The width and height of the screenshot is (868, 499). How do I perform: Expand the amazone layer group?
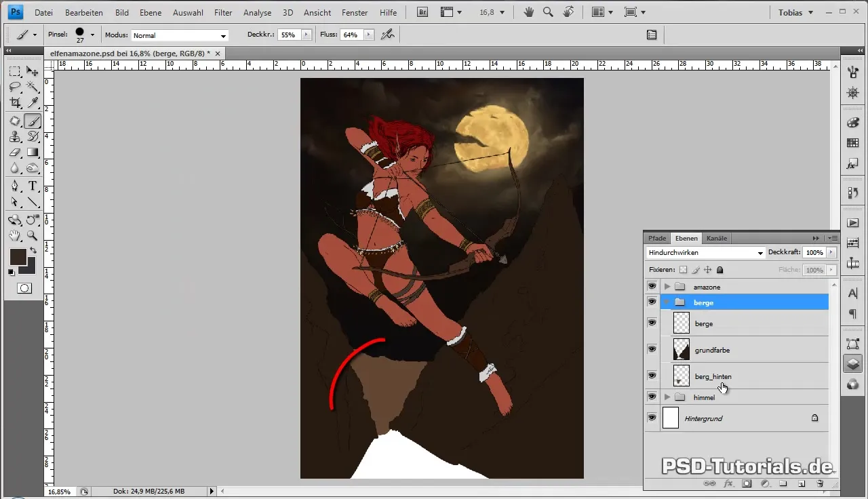667,287
